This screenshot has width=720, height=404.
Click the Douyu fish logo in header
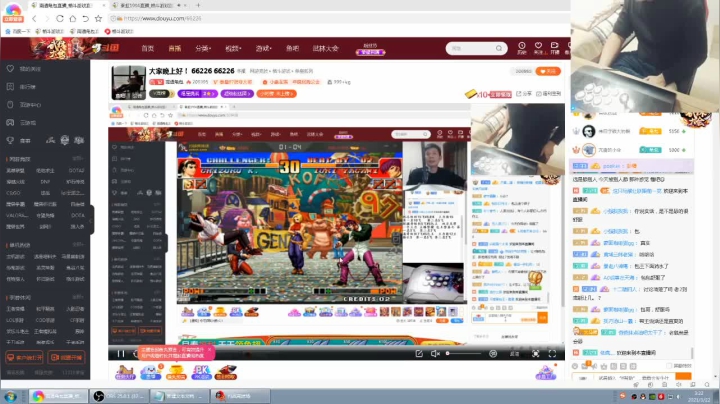[105, 48]
